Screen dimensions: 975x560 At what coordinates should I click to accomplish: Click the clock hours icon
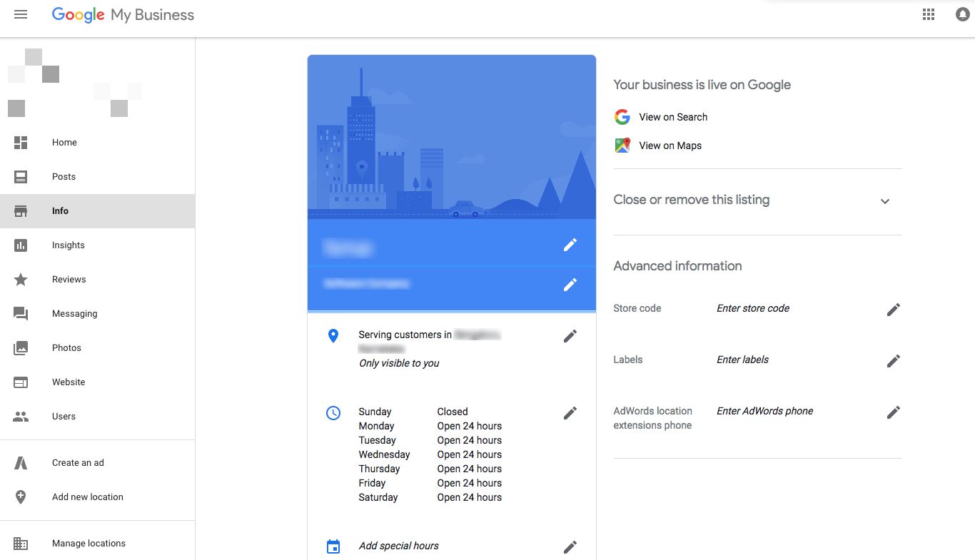click(333, 412)
